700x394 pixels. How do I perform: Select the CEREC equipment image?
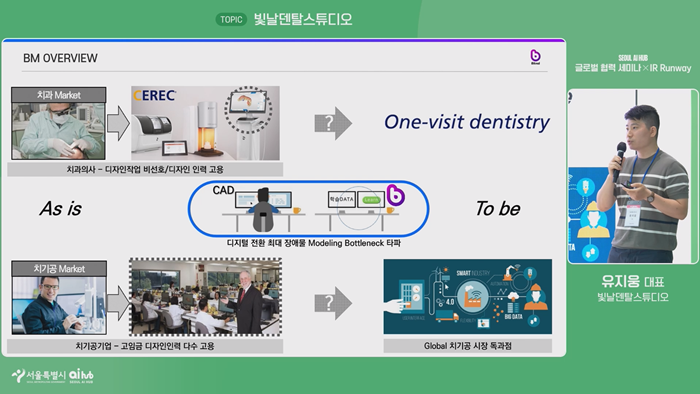tap(205, 123)
